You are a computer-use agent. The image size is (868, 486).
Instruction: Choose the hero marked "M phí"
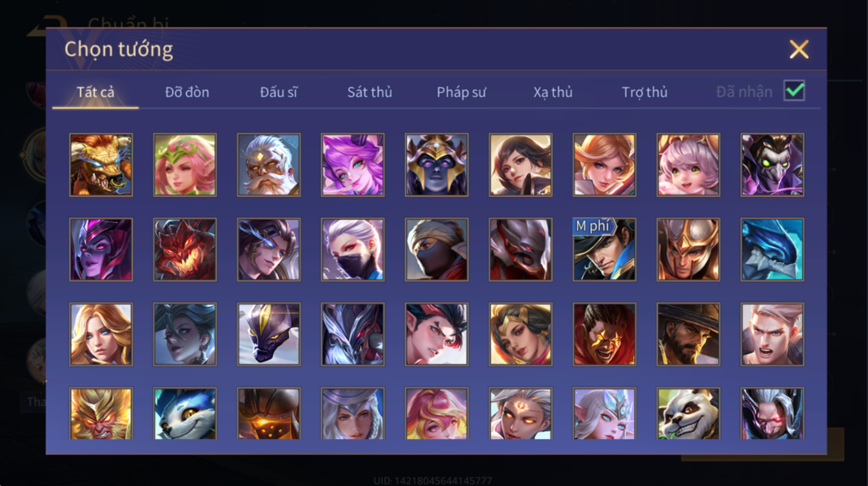click(604, 250)
